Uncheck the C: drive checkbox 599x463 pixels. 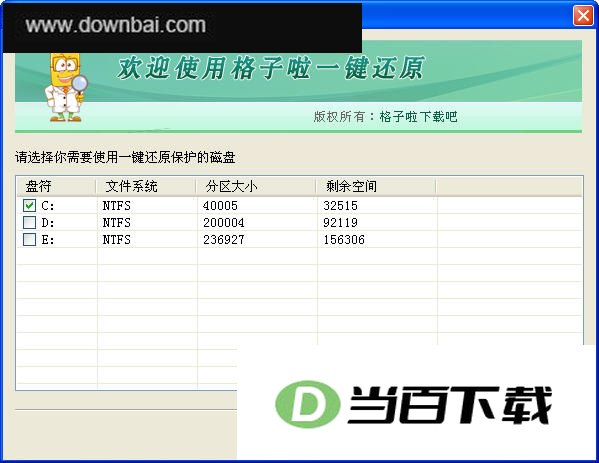click(x=29, y=206)
